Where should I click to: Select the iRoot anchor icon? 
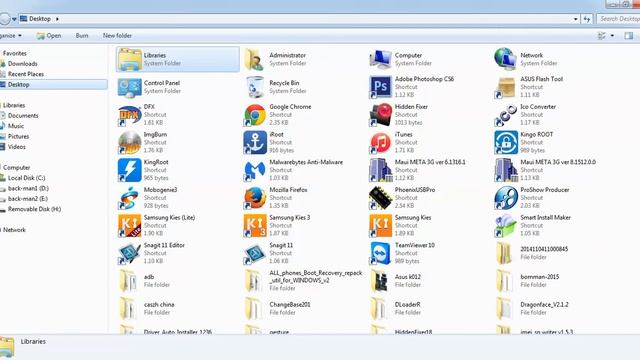(x=255, y=142)
